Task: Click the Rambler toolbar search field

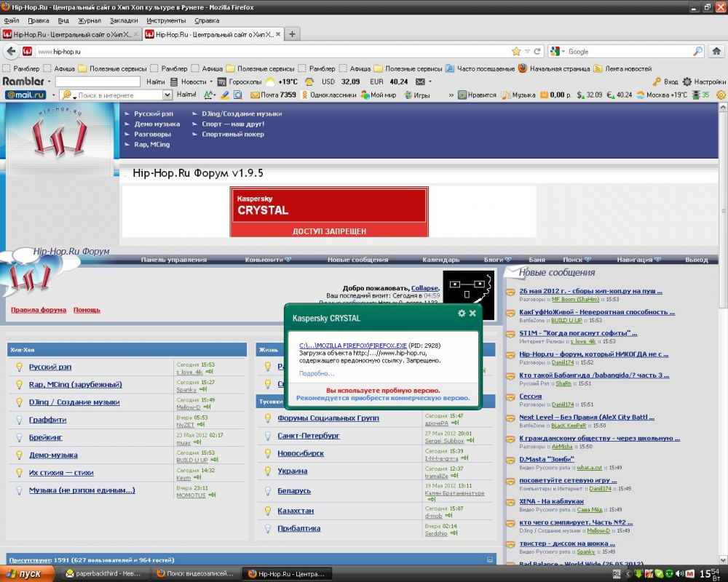Action: (98, 81)
